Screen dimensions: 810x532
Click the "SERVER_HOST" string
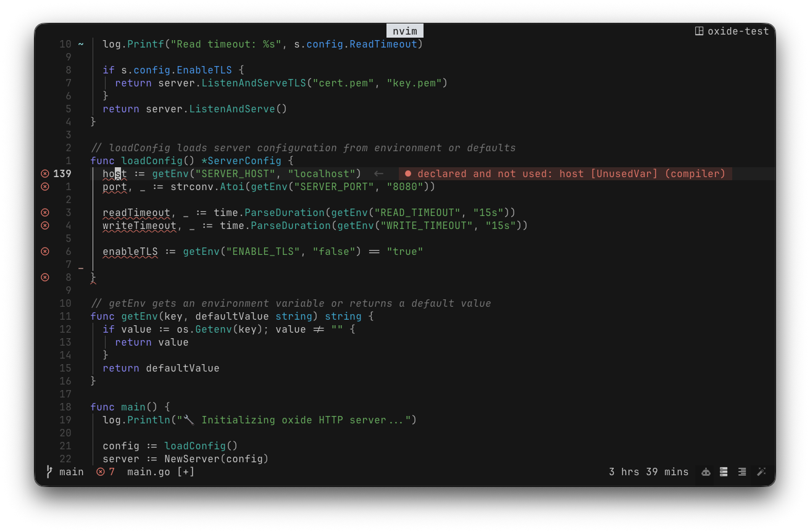(235, 174)
